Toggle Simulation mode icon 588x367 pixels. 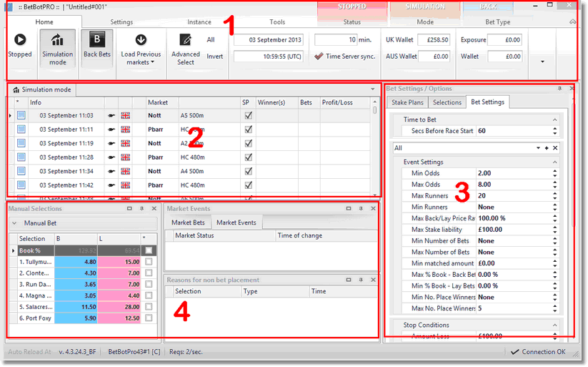point(57,41)
